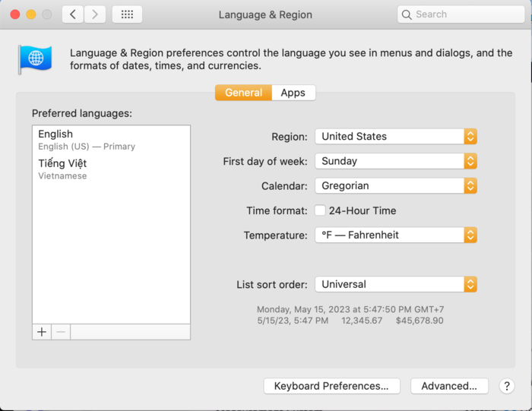532x411 pixels.
Task: Click the Language & Region flag icon
Action: point(35,59)
